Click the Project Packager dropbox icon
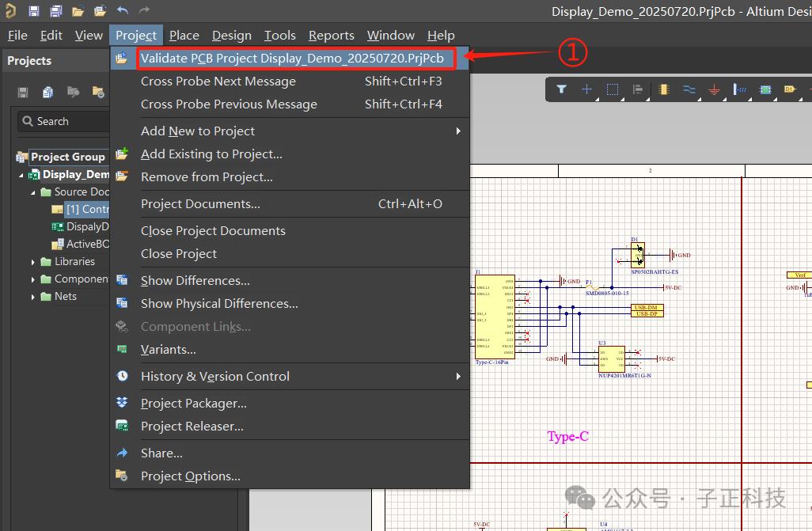Viewport: 812px width, 531px height. (x=122, y=403)
